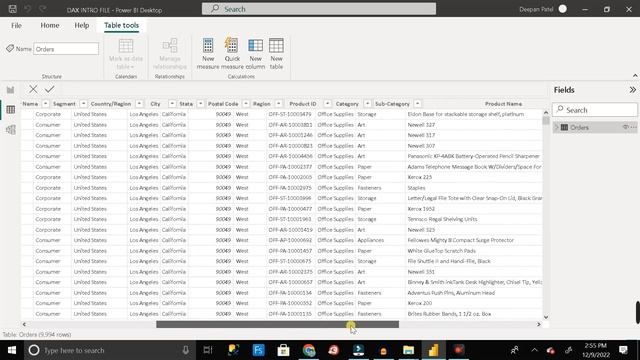The height and width of the screenshot is (360, 640).
Task: Open Microsoft Store from taskbar
Action: click(x=283, y=350)
